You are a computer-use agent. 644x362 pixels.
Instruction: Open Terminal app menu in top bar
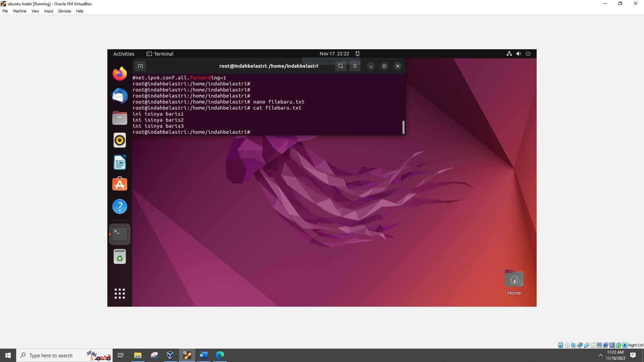[x=160, y=54]
